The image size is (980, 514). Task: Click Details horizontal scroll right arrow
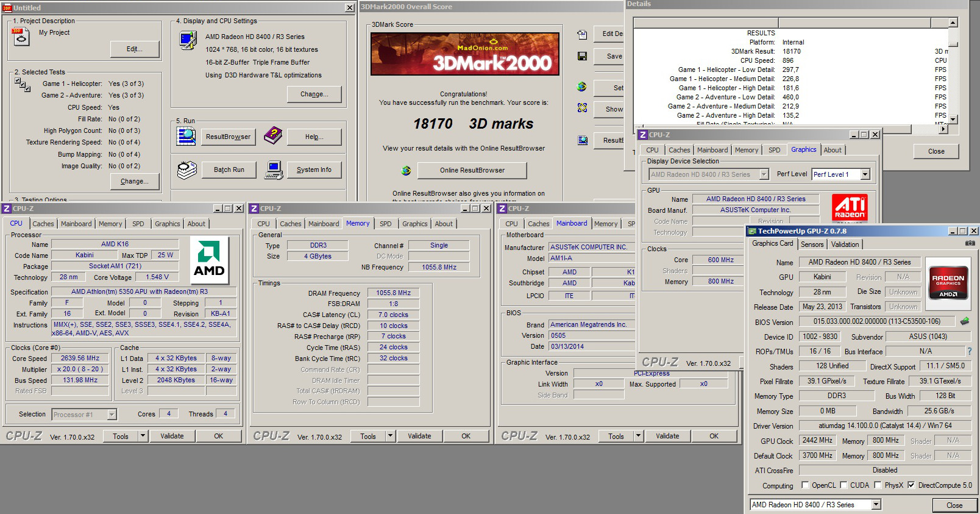click(943, 129)
